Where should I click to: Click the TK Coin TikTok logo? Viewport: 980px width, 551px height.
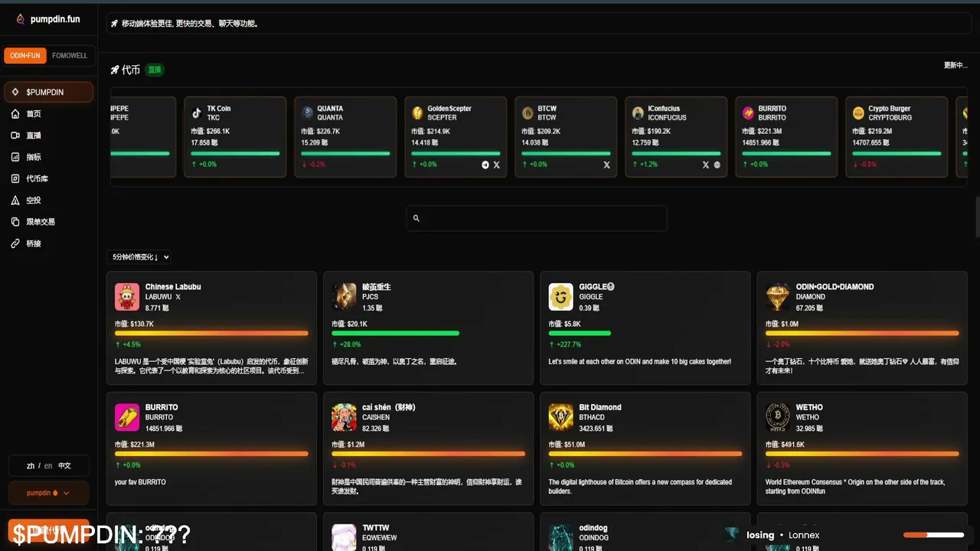pos(197,112)
